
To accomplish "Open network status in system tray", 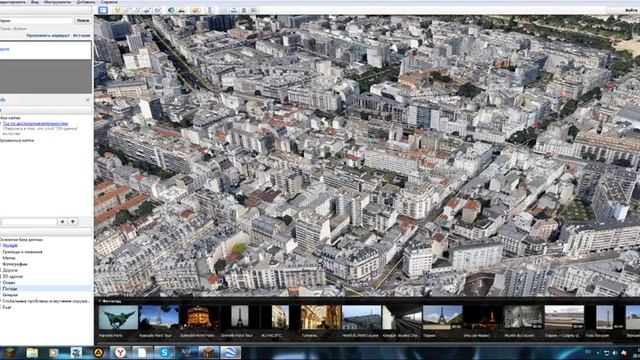I will click(x=607, y=353).
